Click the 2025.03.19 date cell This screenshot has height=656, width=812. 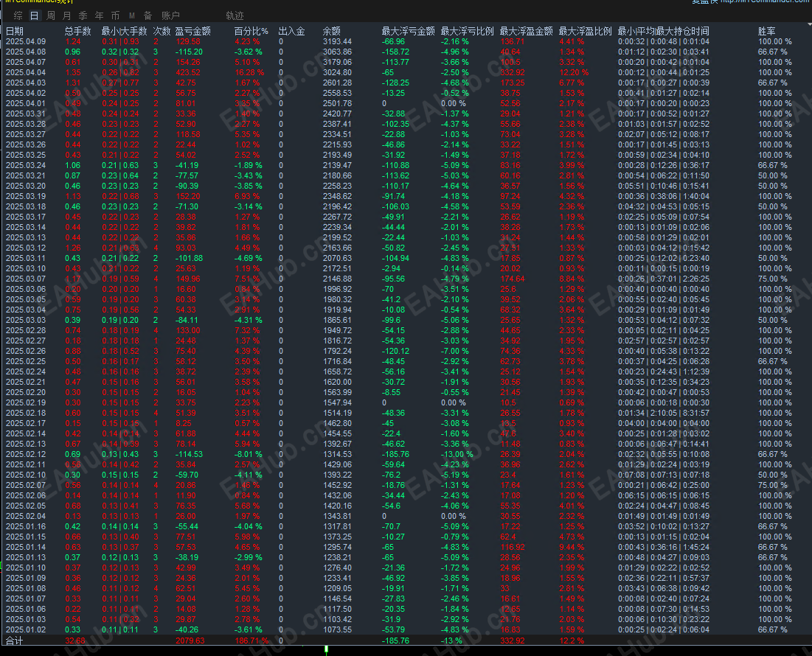pos(25,196)
